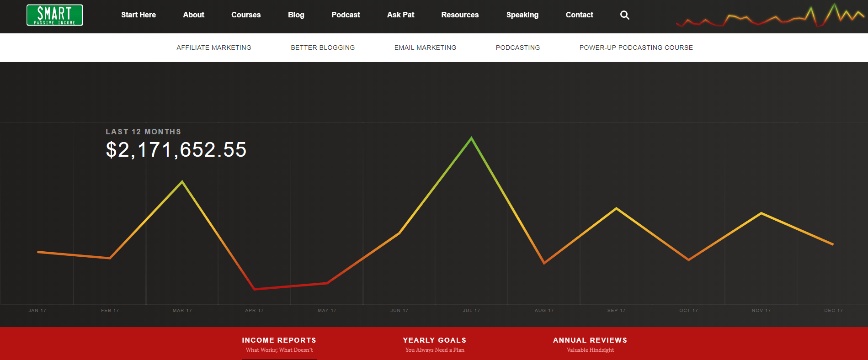Go to the Speaking page

click(522, 15)
